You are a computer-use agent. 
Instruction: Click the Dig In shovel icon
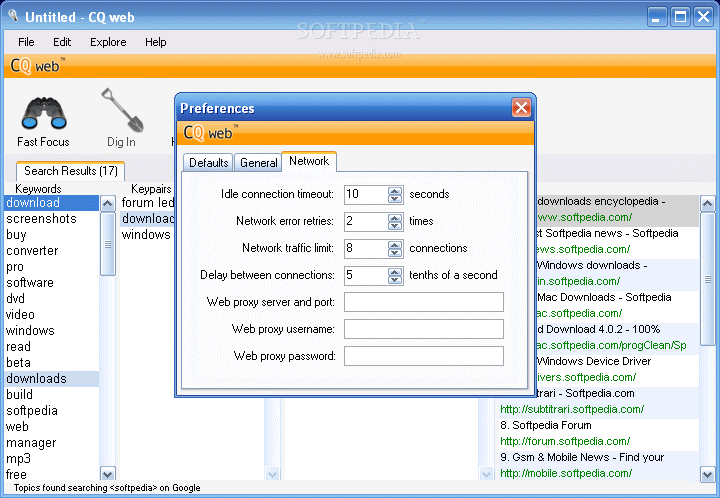click(122, 110)
